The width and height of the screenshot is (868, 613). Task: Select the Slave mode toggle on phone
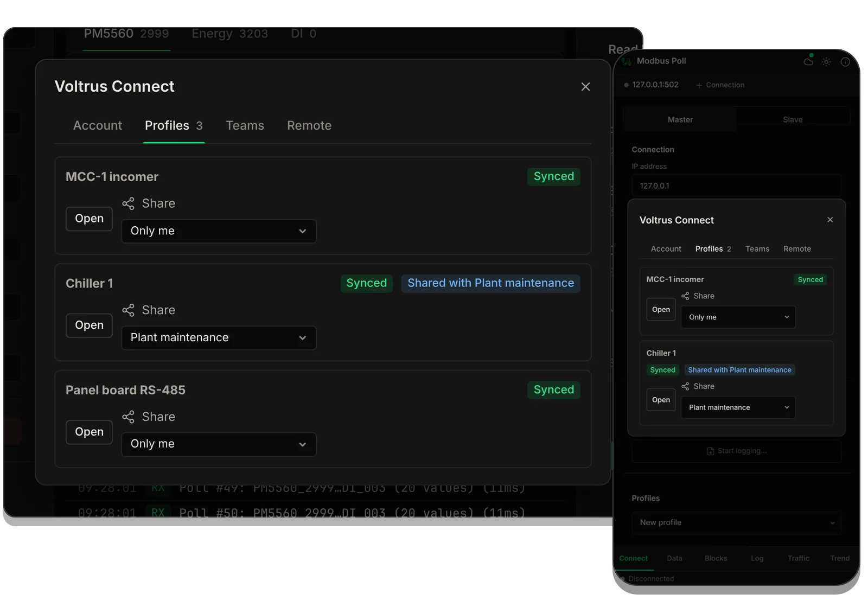point(793,120)
